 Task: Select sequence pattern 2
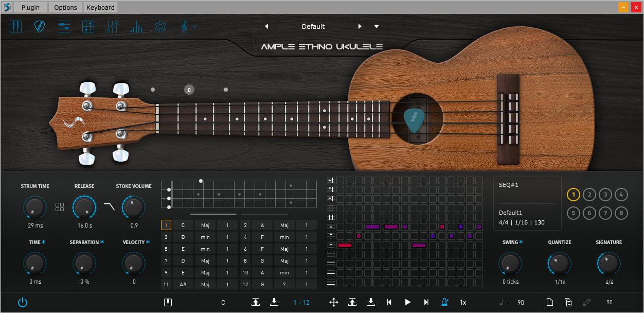589,195
